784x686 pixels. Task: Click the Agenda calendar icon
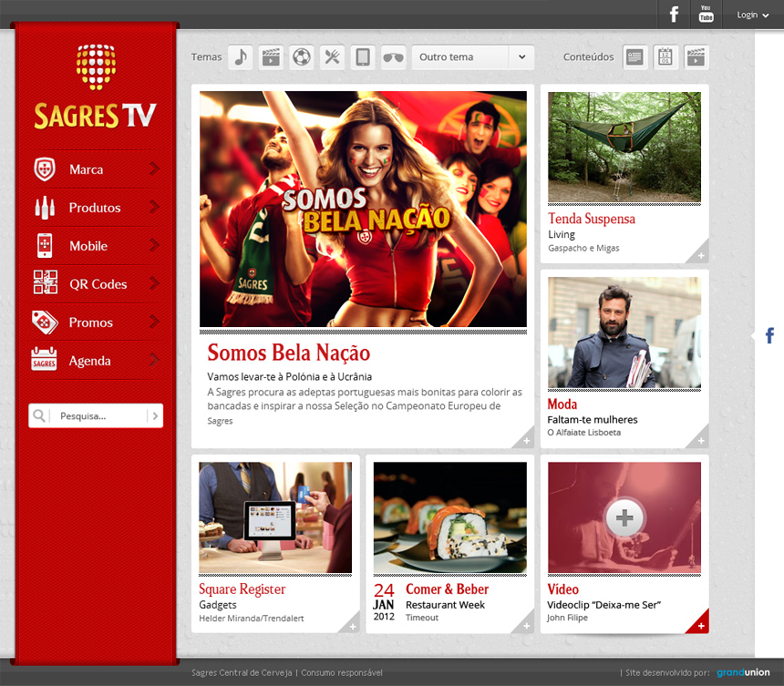coord(44,359)
